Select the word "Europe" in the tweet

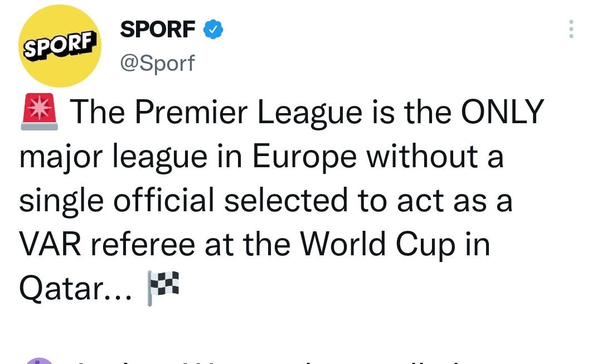click(304, 157)
